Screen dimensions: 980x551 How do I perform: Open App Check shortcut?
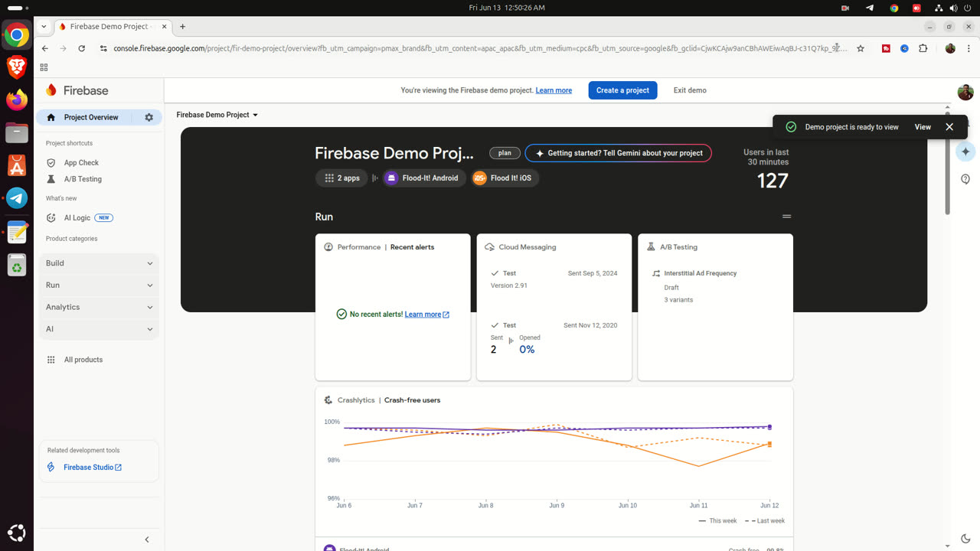tap(81, 162)
